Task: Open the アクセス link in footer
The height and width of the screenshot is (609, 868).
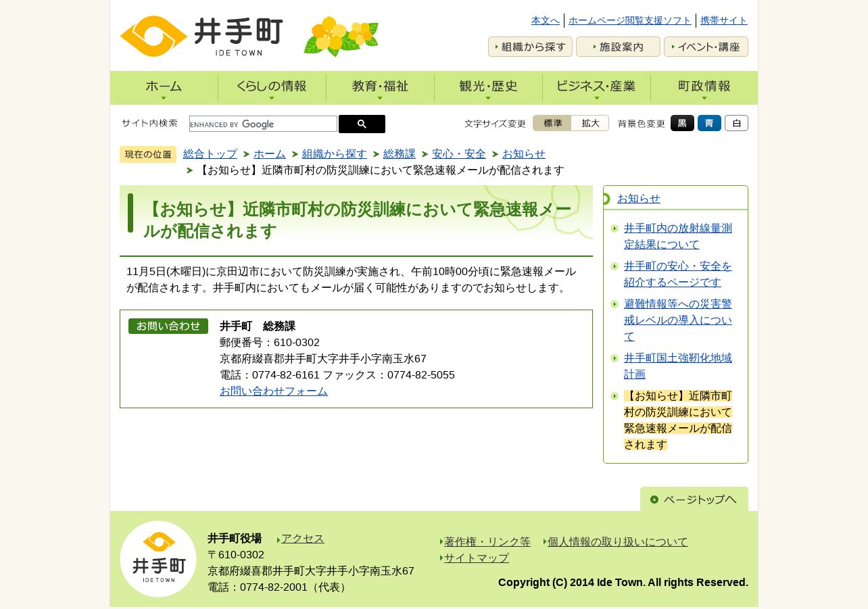Action: 303,539
